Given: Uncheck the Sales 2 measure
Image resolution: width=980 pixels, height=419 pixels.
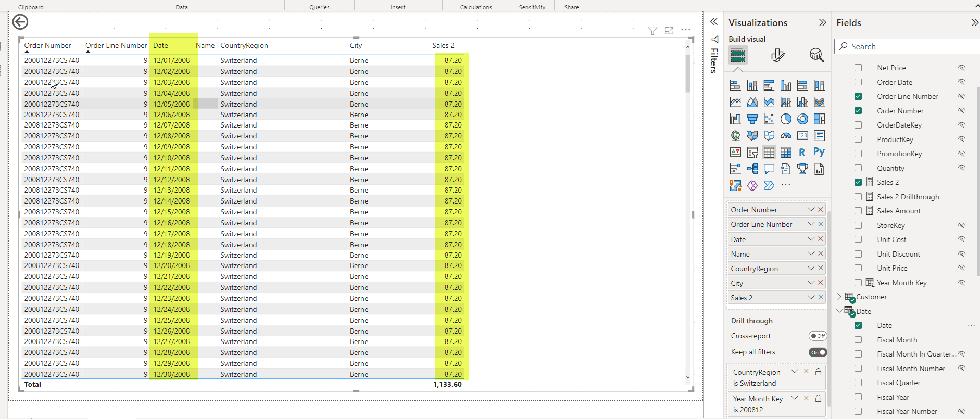Looking at the screenshot, I should tap(858, 182).
